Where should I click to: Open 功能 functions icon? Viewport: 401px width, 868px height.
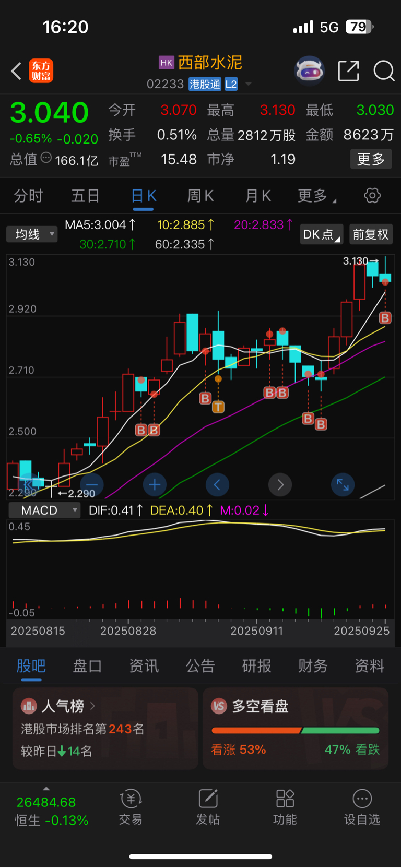click(x=285, y=807)
